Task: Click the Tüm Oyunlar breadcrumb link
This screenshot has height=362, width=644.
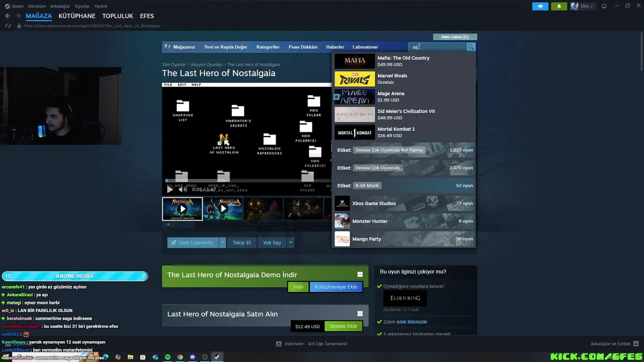Action: (174, 64)
